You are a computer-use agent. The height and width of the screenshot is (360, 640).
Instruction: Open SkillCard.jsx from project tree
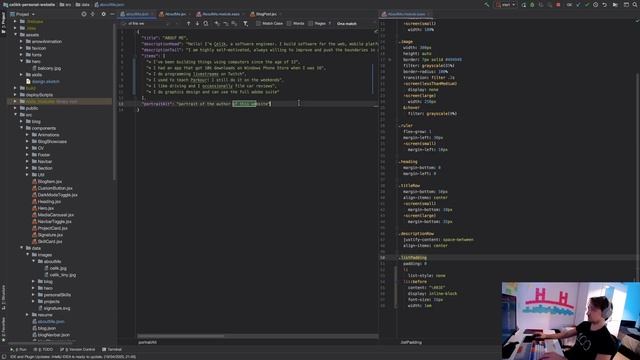pyautogui.click(x=47, y=242)
